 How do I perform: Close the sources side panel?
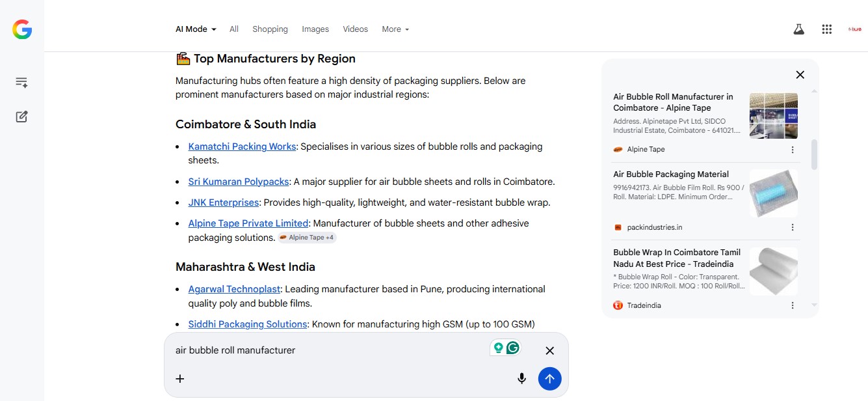(800, 75)
